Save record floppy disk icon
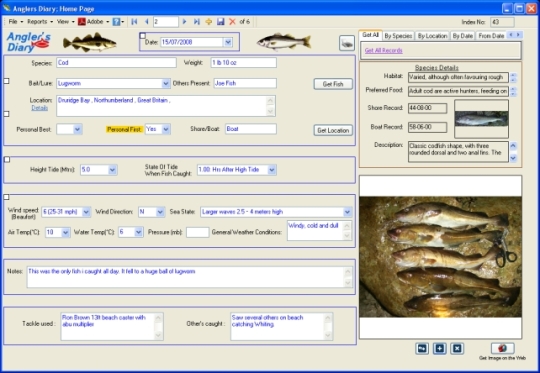This screenshot has width=540, height=373. (221, 22)
